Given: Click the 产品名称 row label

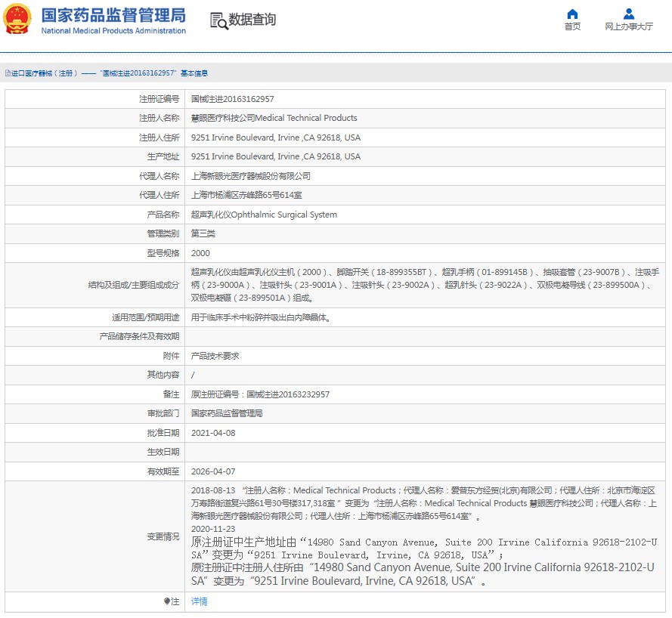Looking at the screenshot, I should click(163, 215).
